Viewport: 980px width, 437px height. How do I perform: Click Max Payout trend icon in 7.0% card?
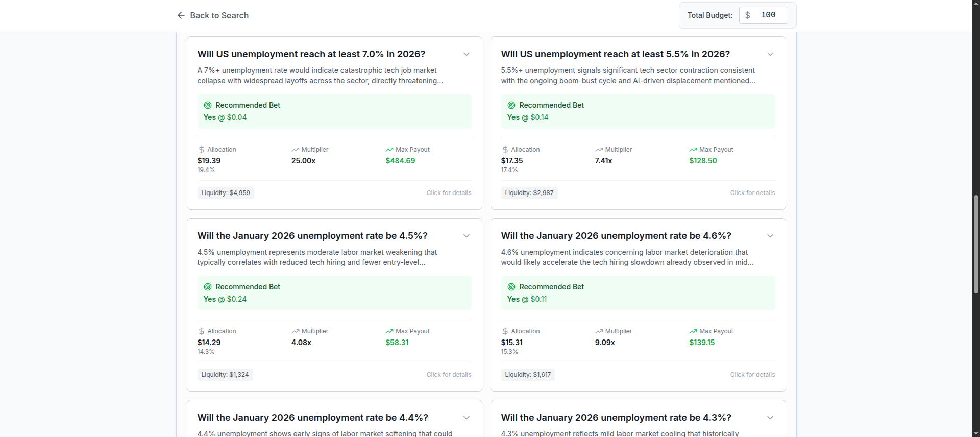tap(389, 150)
